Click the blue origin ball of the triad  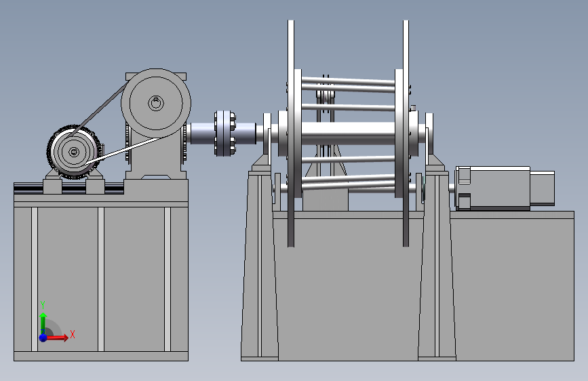point(43,338)
